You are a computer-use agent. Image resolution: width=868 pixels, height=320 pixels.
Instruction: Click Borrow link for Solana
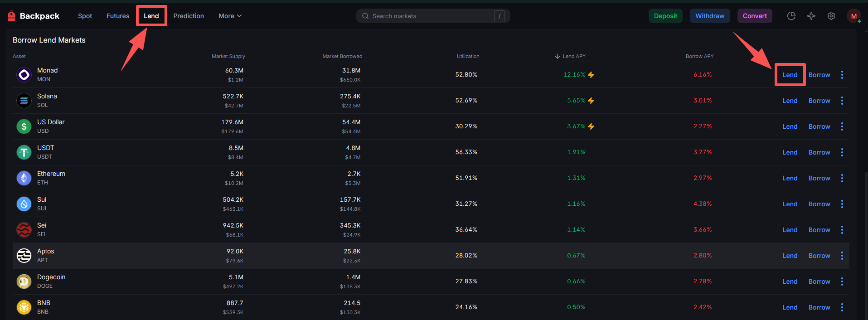[819, 101]
